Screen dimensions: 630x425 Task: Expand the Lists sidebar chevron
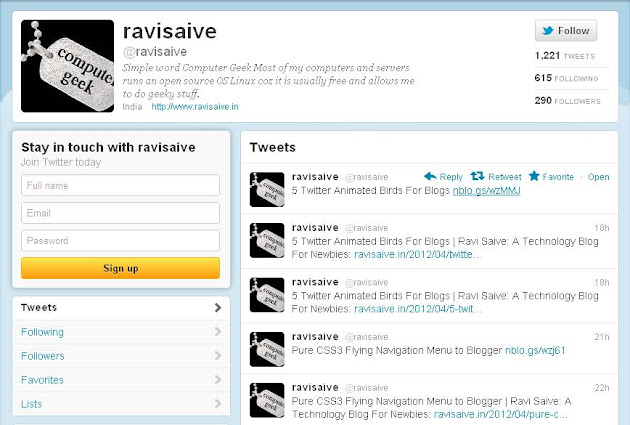click(218, 404)
